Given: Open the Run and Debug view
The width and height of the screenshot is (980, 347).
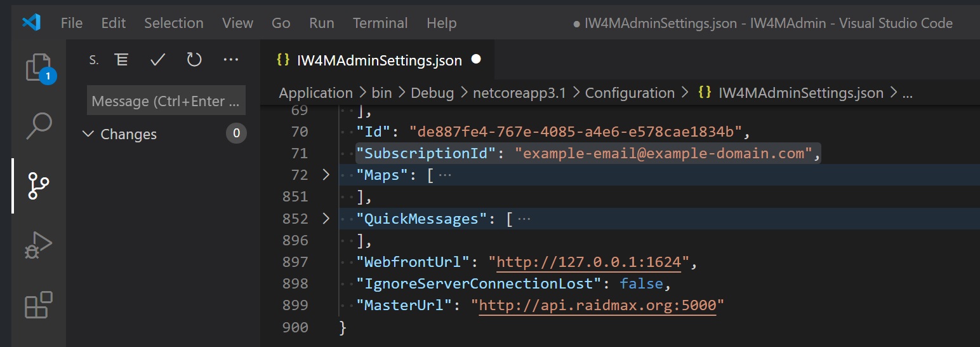Looking at the screenshot, I should coord(38,245).
